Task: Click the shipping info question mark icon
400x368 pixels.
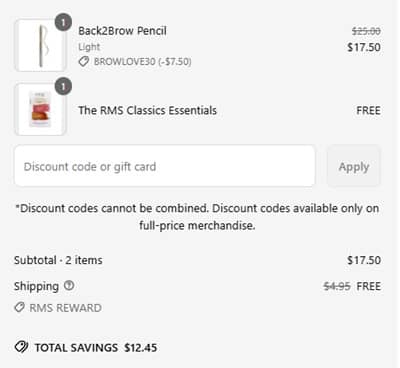Action: tap(69, 286)
